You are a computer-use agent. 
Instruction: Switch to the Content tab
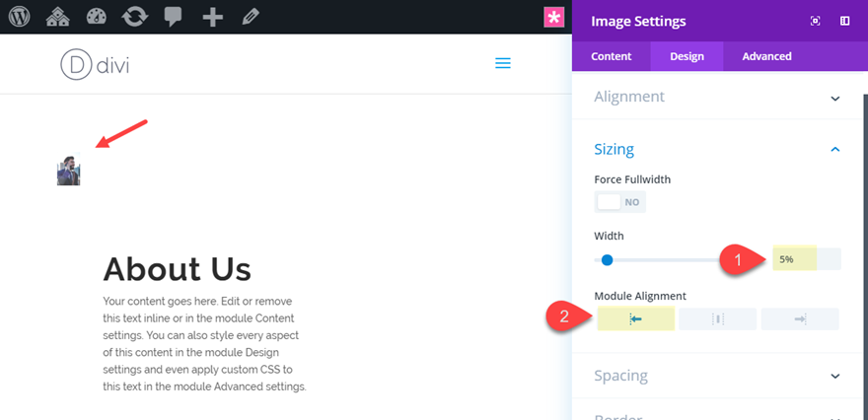click(x=612, y=56)
